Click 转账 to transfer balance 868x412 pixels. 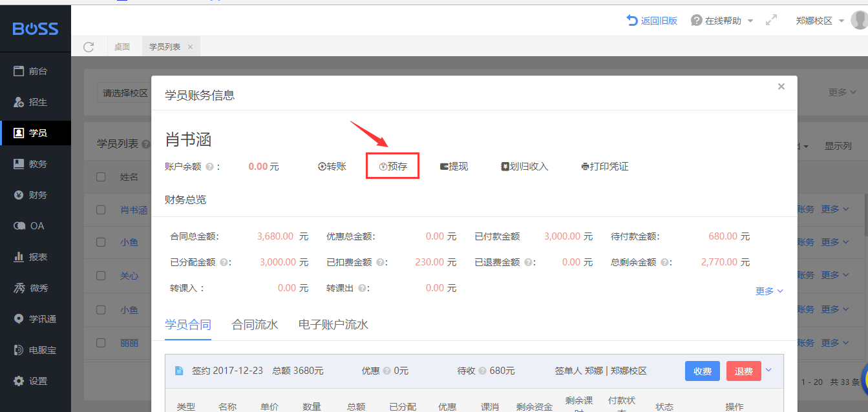click(x=332, y=167)
